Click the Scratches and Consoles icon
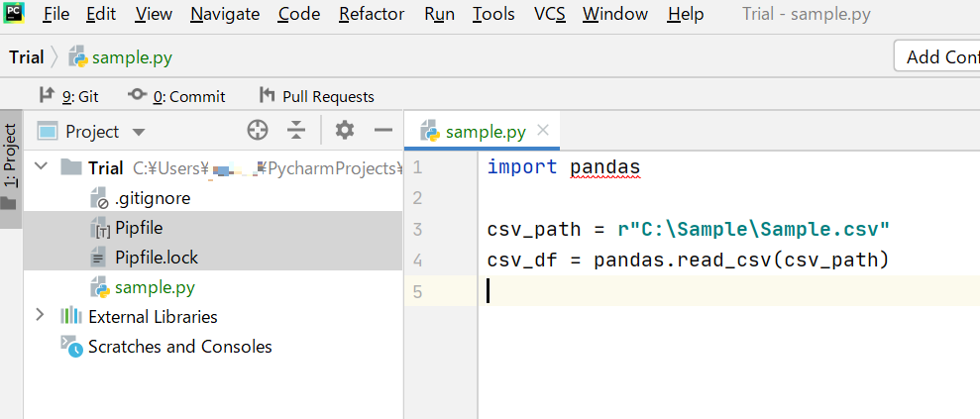980x419 pixels. 71,346
